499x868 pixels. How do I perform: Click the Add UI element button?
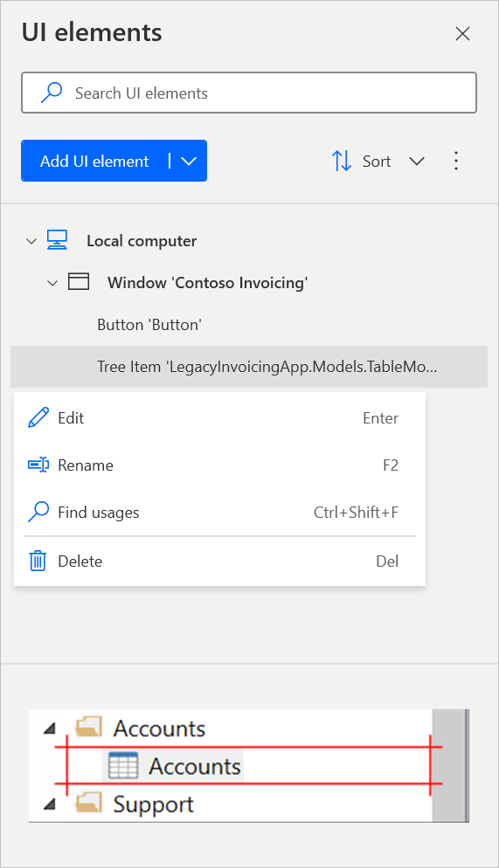click(94, 161)
